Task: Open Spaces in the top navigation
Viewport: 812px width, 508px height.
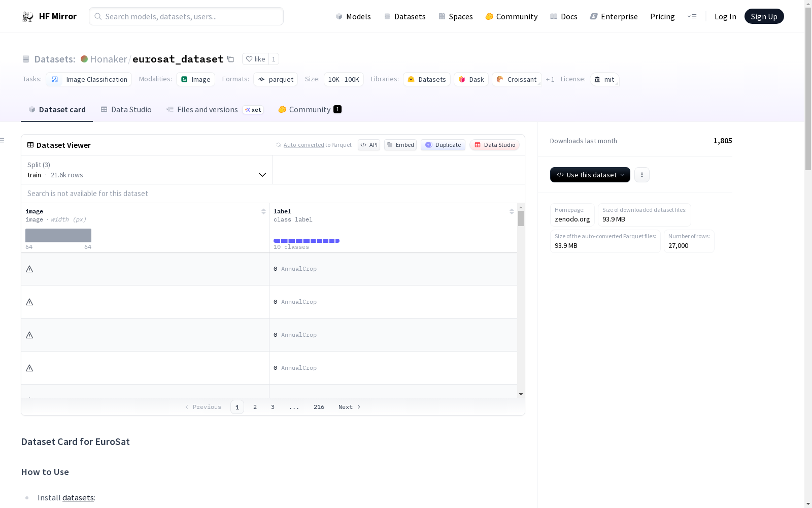Action: tap(456, 16)
